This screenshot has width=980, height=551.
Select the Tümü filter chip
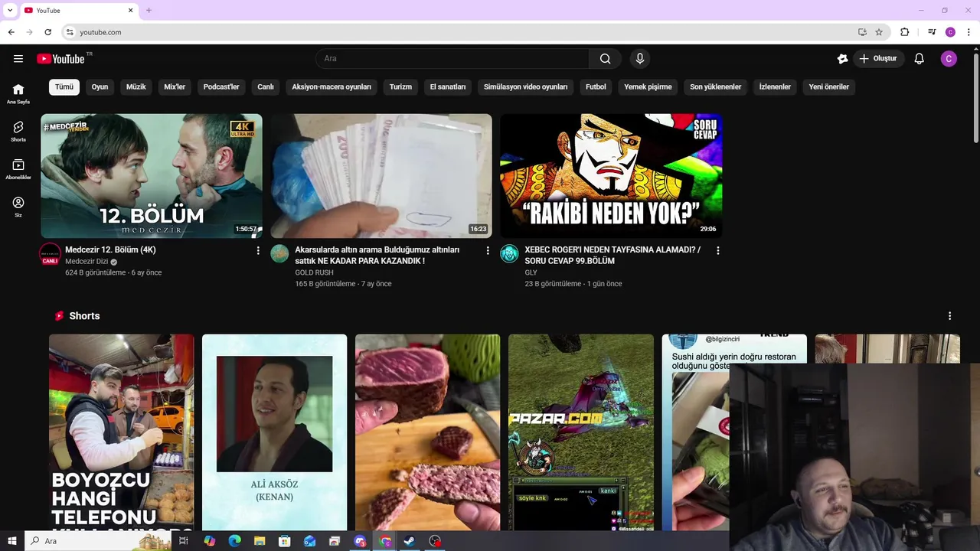64,86
